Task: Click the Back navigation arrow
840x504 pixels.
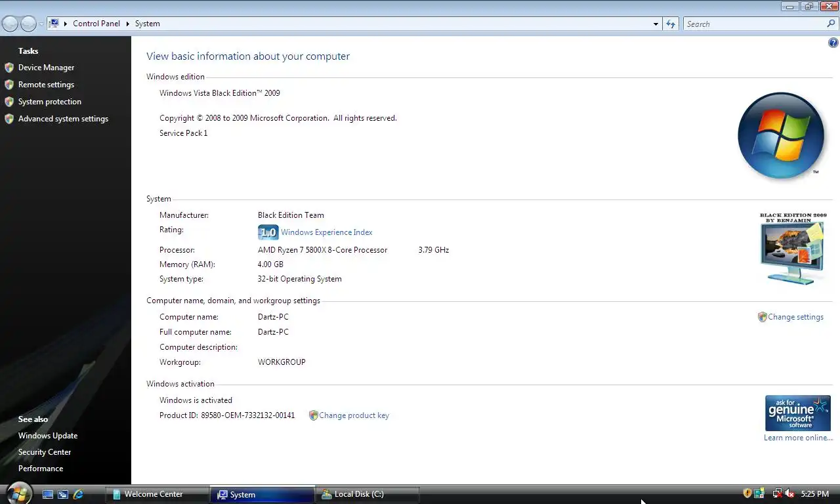Action: [x=10, y=24]
